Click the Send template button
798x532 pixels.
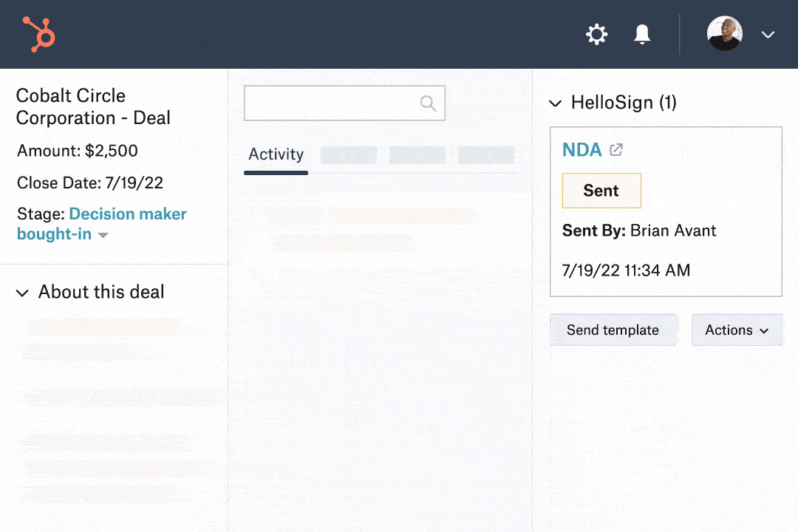coord(613,330)
